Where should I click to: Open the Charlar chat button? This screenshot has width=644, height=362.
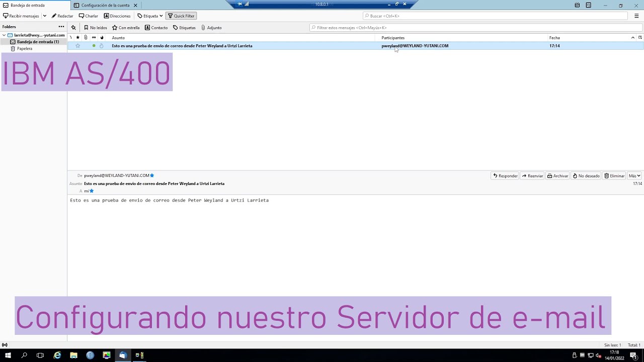(x=89, y=16)
